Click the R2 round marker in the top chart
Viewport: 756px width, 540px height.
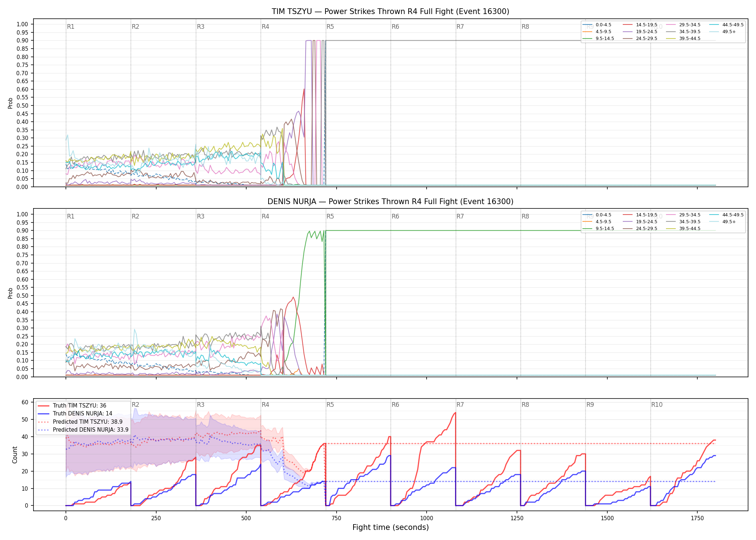coord(135,27)
